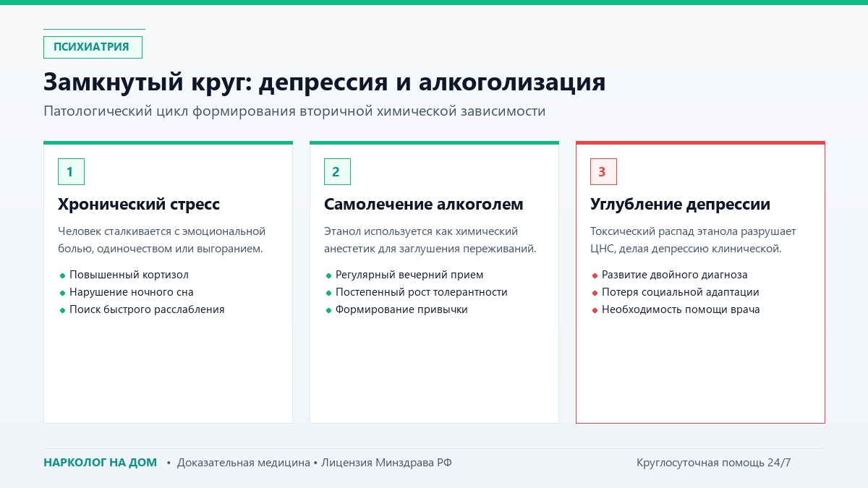The width and height of the screenshot is (868, 488).
Task: Select bullet 'Формирование привычки'
Action: pos(401,309)
